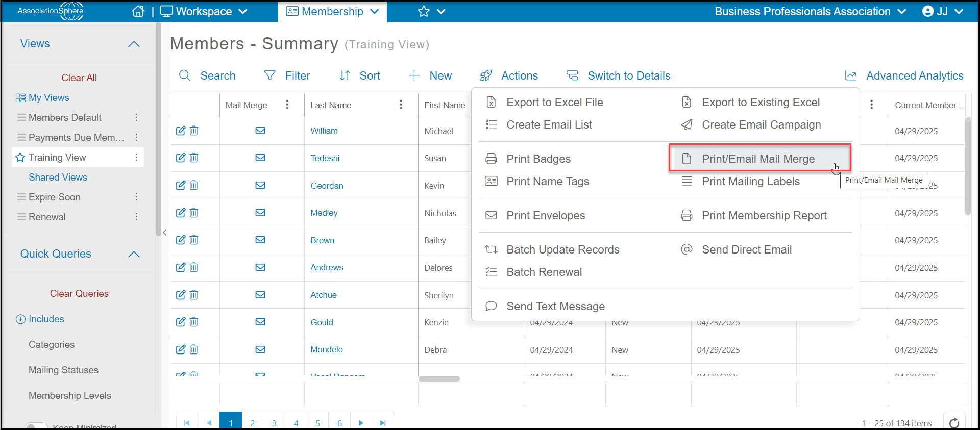980x430 pixels.
Task: Open the favorites star icon
Action: [x=424, y=11]
